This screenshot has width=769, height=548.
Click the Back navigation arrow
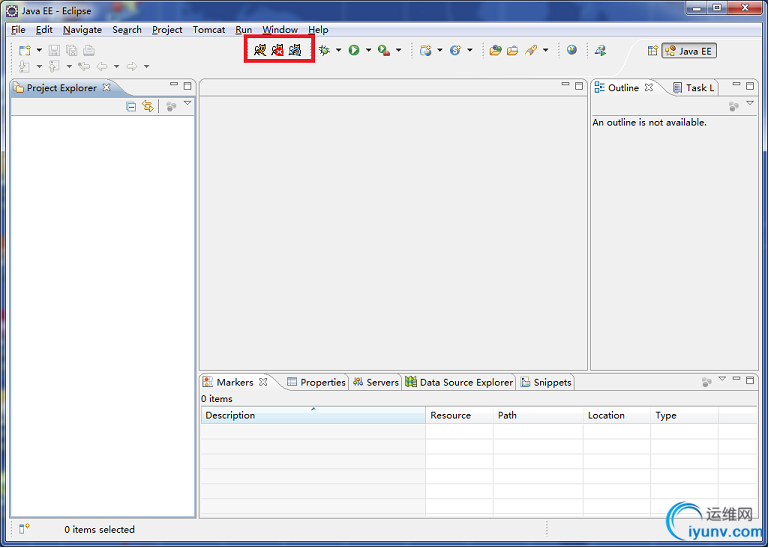pos(102,66)
